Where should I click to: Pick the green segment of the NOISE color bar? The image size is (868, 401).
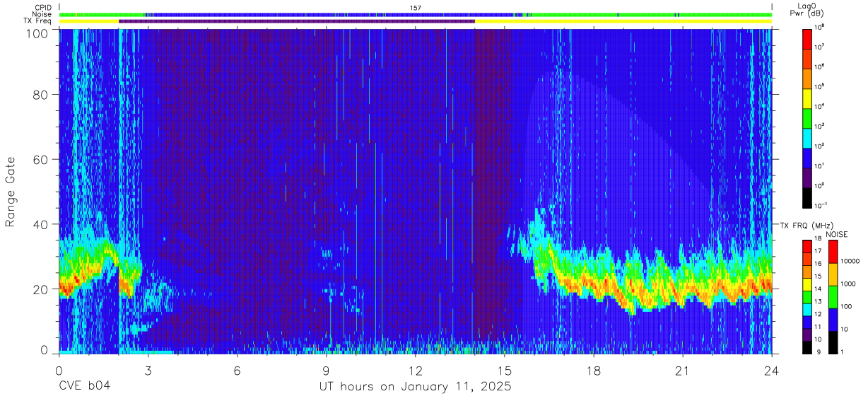click(x=832, y=297)
